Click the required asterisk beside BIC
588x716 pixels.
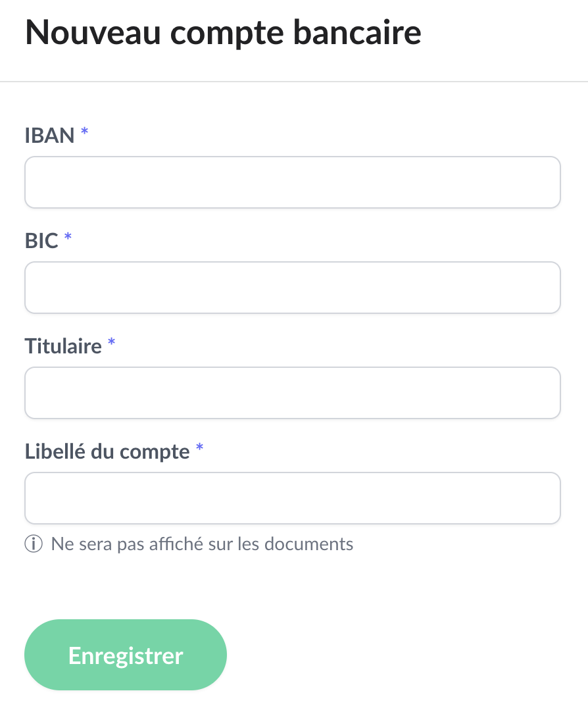click(x=68, y=239)
